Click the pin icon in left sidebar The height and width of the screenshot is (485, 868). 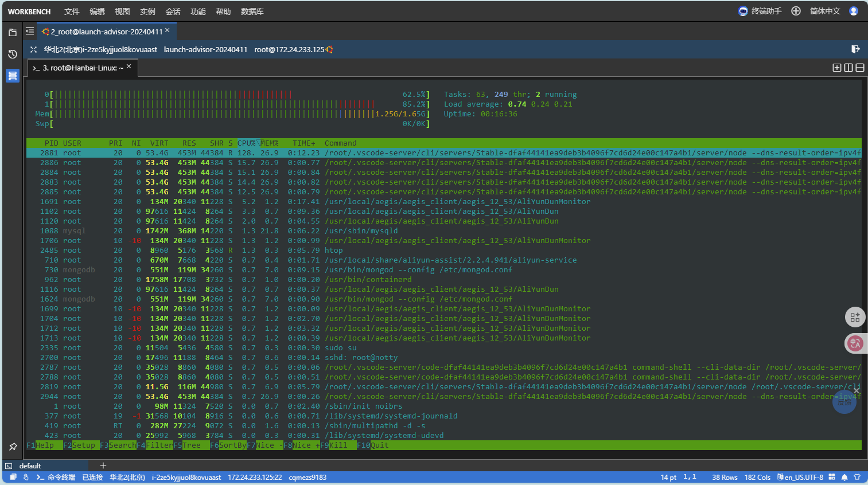point(13,447)
